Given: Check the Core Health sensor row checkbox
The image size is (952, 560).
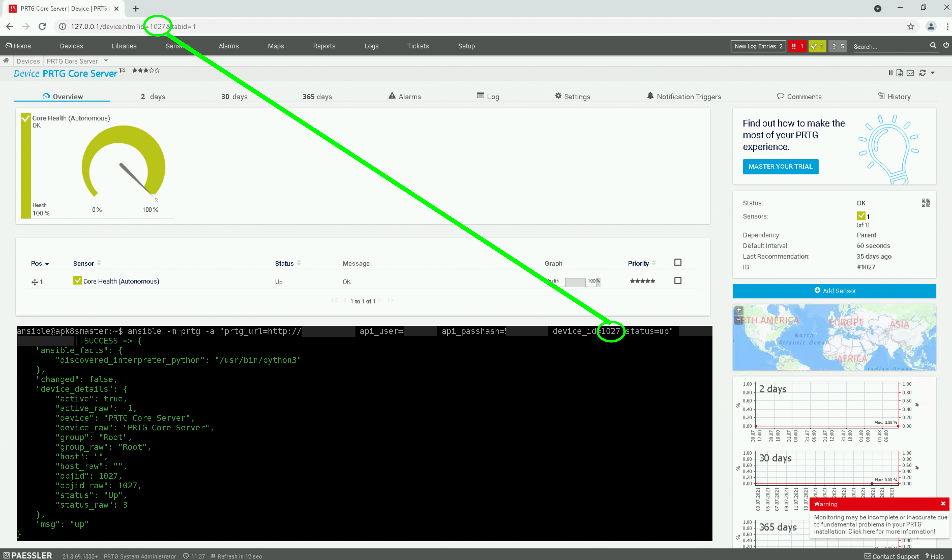Looking at the screenshot, I should pos(678,281).
